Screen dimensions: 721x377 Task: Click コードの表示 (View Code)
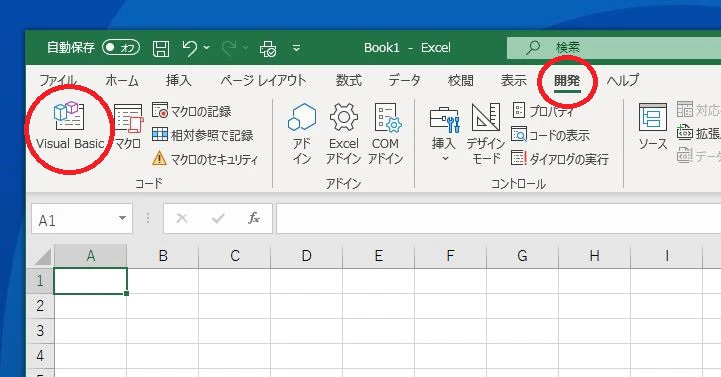click(x=550, y=135)
